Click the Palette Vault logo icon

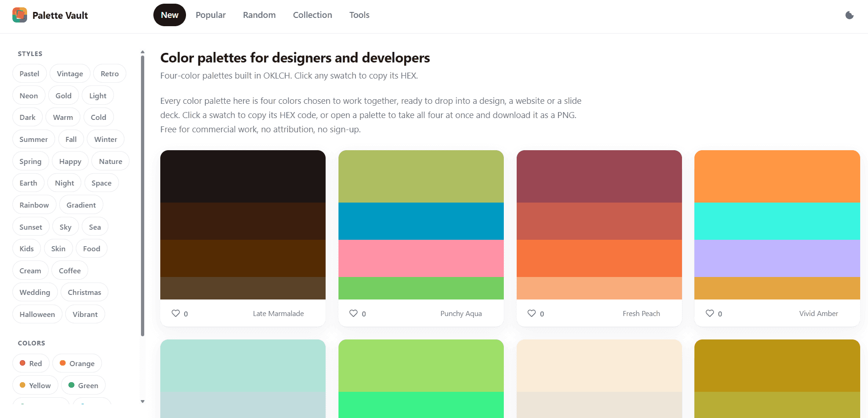(x=20, y=15)
